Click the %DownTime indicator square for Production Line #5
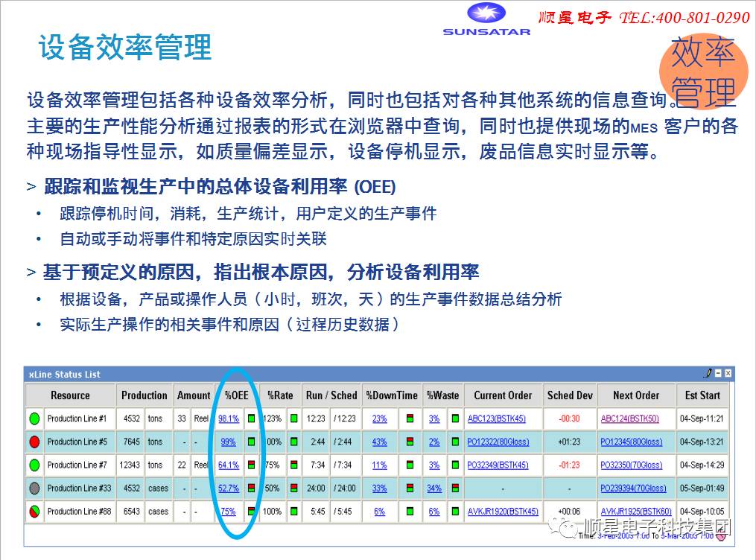The width and height of the screenshot is (756, 560). coord(410,442)
